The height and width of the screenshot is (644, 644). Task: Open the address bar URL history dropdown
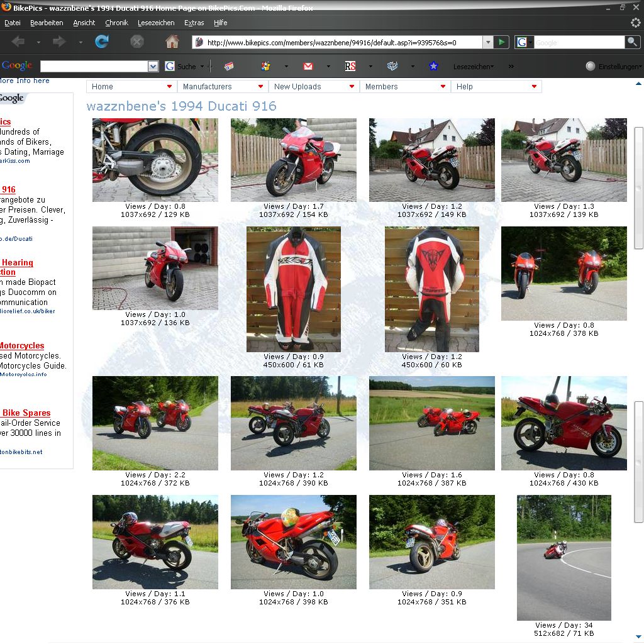[x=487, y=42]
